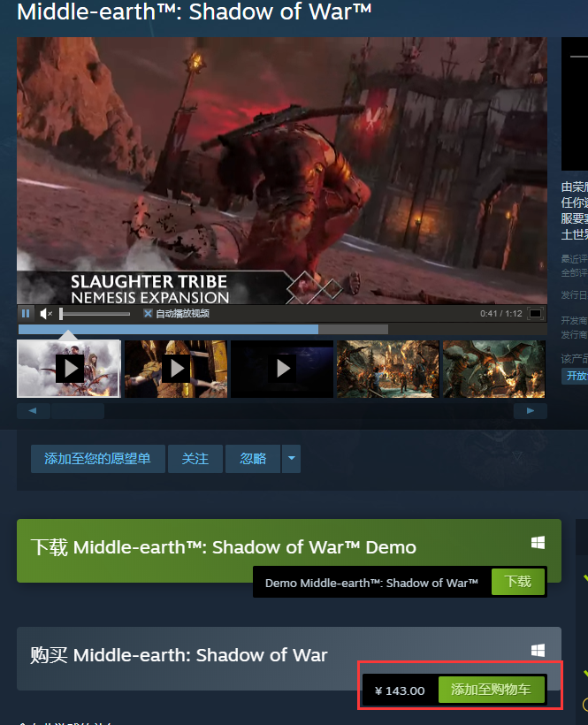
Task: Click 添加至购物车 add to cart button
Action: [x=491, y=690]
